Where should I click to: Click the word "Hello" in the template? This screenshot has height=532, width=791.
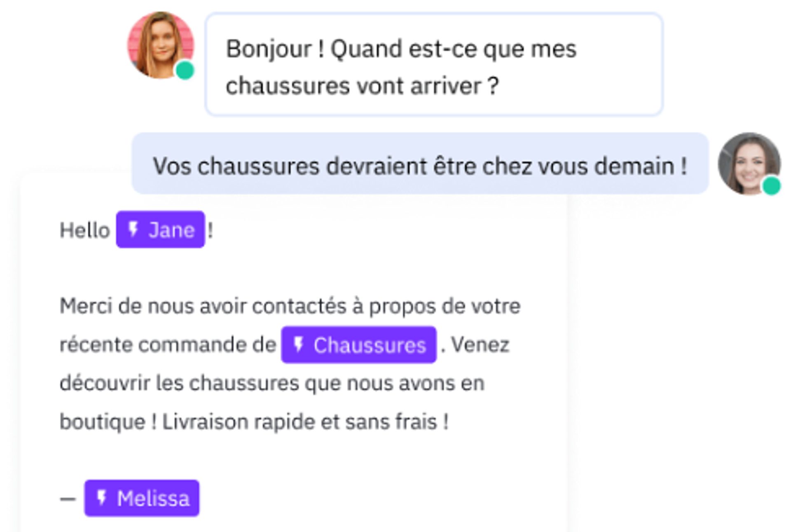click(x=84, y=230)
